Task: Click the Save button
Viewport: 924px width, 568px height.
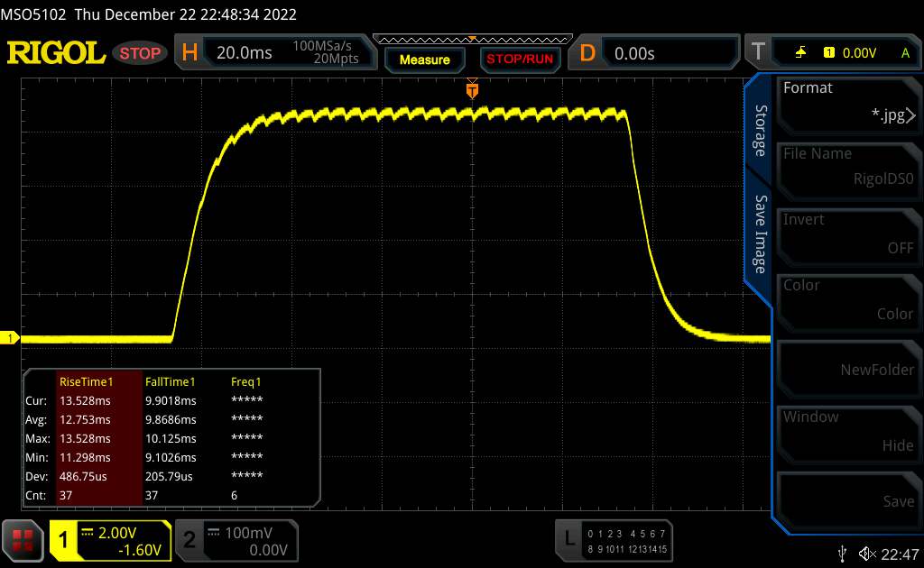Action: point(848,501)
